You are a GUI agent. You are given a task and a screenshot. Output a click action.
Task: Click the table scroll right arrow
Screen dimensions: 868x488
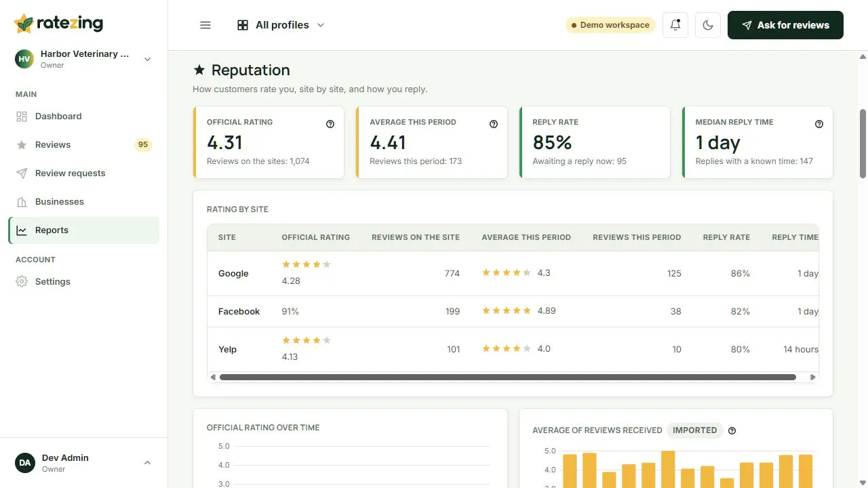click(813, 377)
